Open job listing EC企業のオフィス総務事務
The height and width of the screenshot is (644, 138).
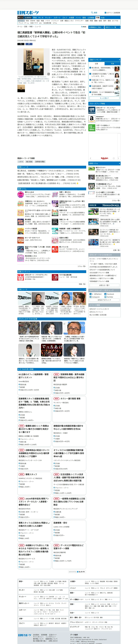(34, 376)
